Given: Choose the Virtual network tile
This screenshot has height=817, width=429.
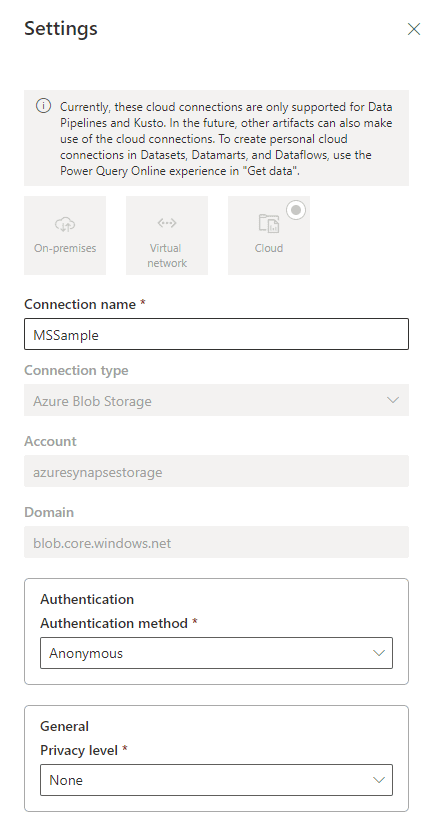Looking at the screenshot, I should [x=167, y=236].
